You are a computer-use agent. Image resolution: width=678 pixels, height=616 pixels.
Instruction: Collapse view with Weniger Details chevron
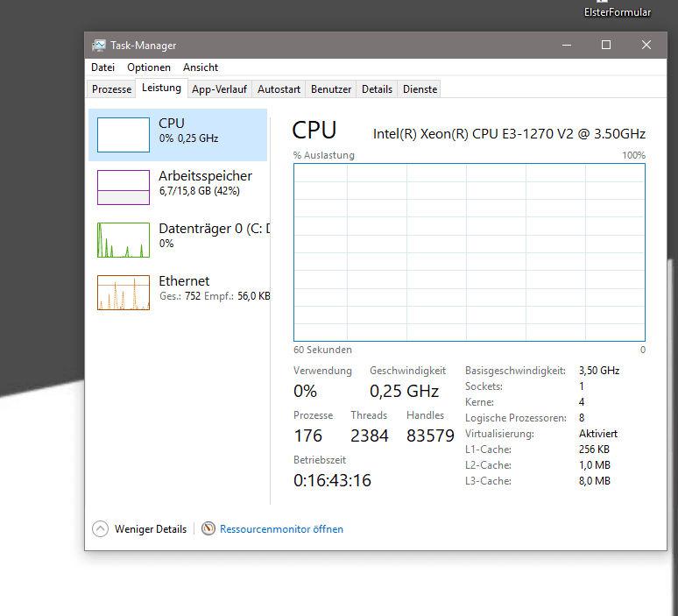[101, 528]
